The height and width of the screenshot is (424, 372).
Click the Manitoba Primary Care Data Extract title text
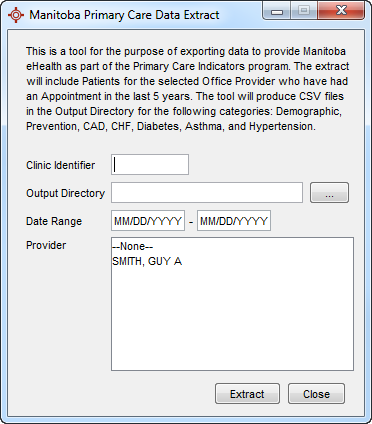click(124, 15)
